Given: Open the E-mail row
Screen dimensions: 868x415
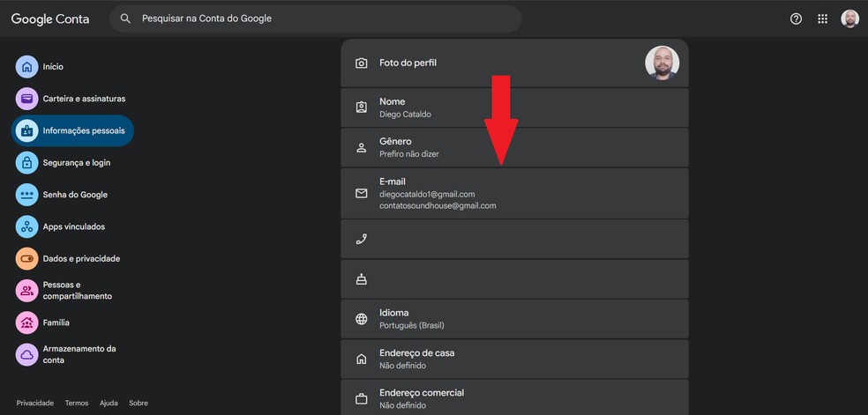Looking at the screenshot, I should pyautogui.click(x=515, y=194).
